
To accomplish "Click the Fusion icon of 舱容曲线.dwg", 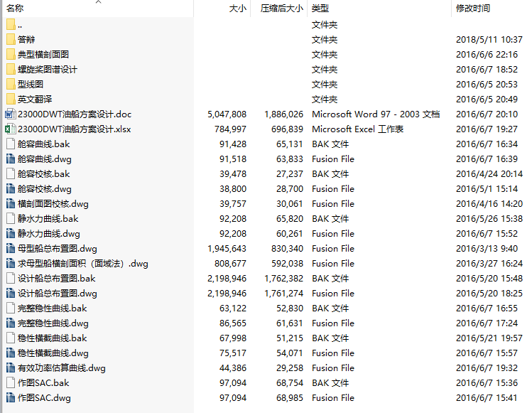I will 11,159.
